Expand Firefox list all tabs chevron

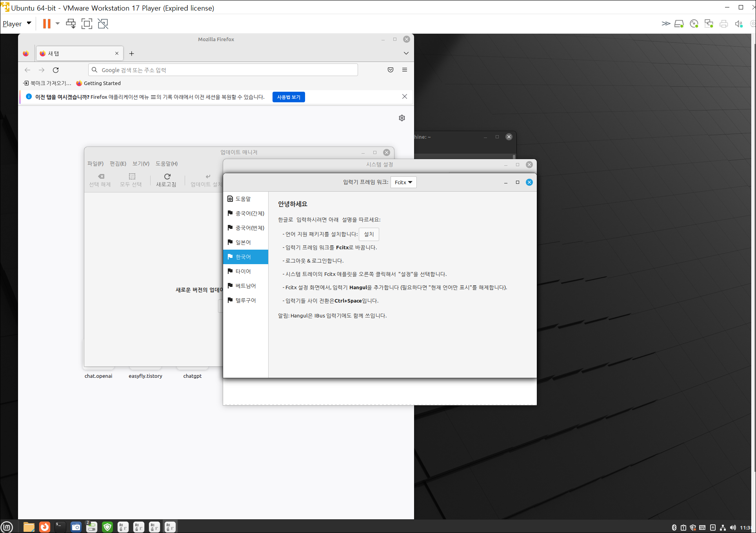coord(406,53)
